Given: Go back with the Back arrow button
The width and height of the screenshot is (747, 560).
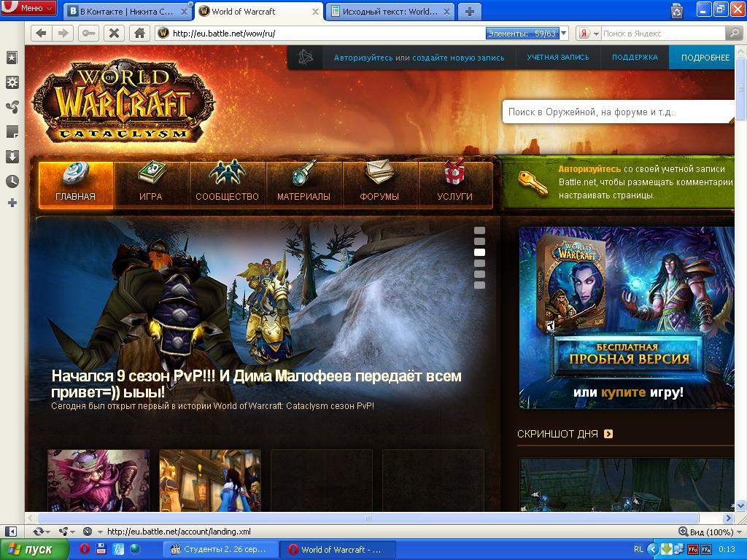Looking at the screenshot, I should pos(42,33).
